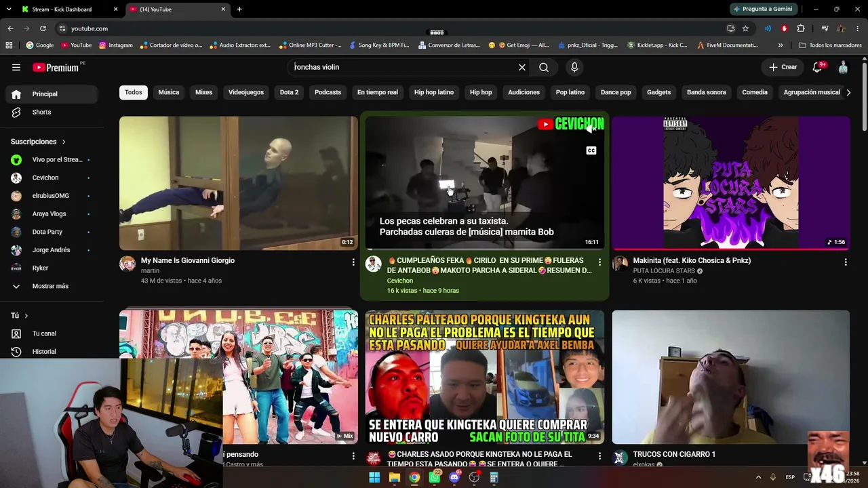Open the Song Key & BPM bookmark
The height and width of the screenshot is (488, 868).
coord(379,45)
